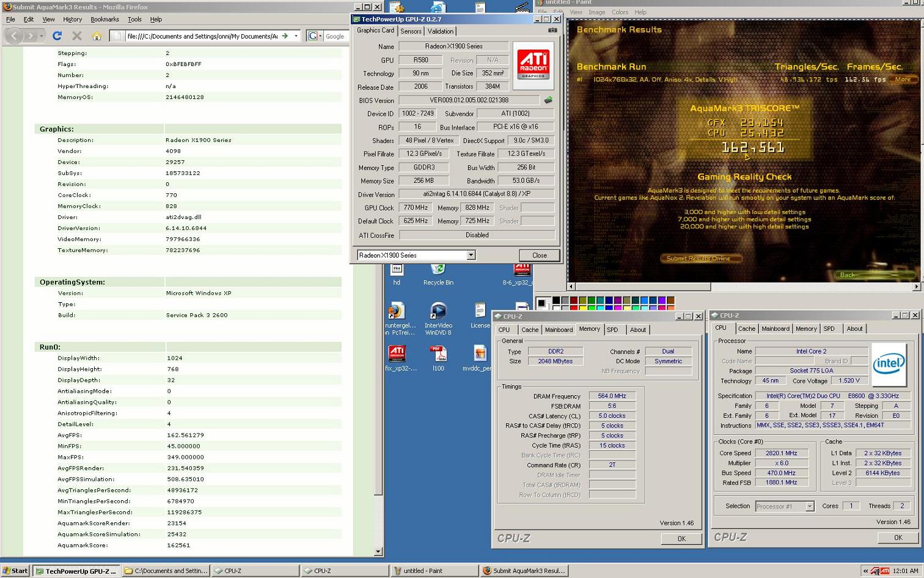Click the green Go arrow in address bar

[285, 36]
